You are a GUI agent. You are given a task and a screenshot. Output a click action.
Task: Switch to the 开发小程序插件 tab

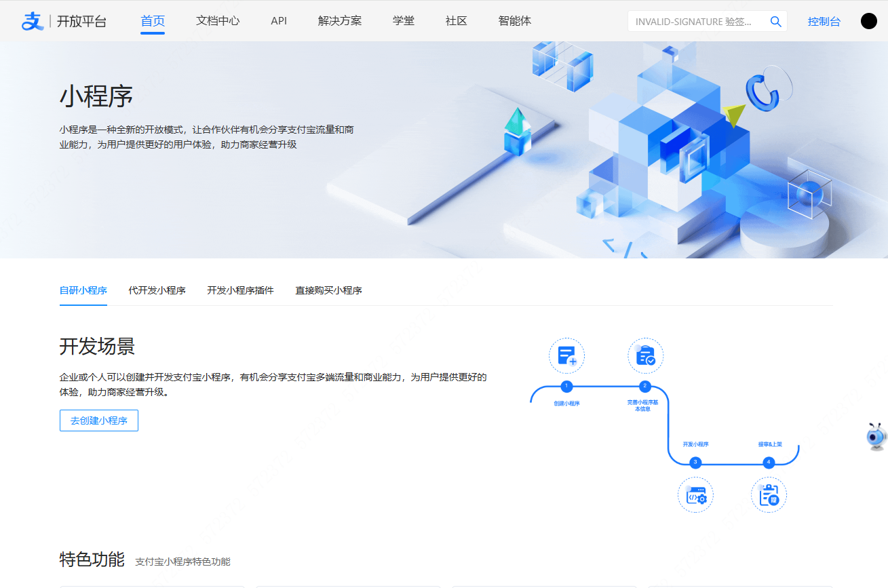coord(240,290)
